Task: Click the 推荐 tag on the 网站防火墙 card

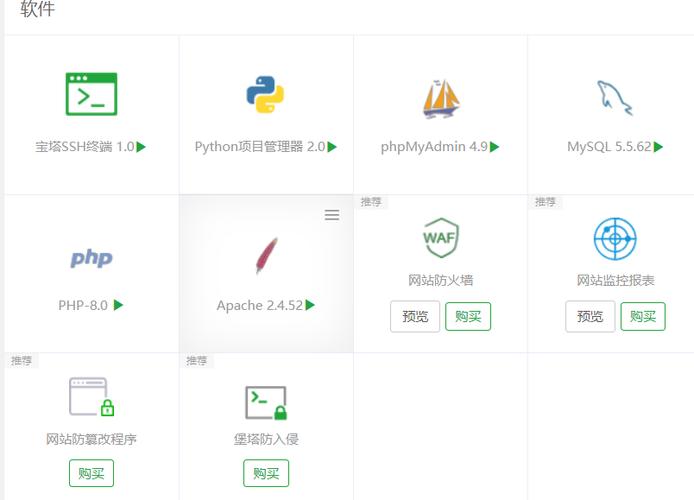Action: coord(371,202)
